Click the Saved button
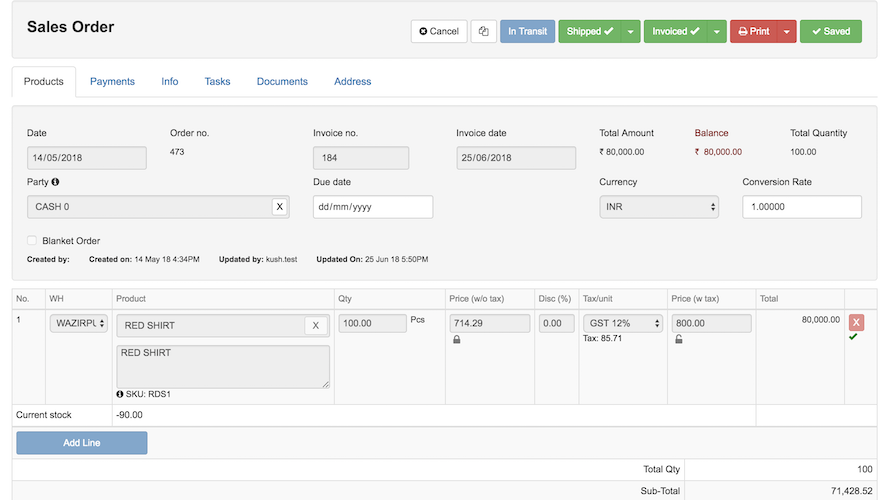The height and width of the screenshot is (500, 890). coord(831,31)
